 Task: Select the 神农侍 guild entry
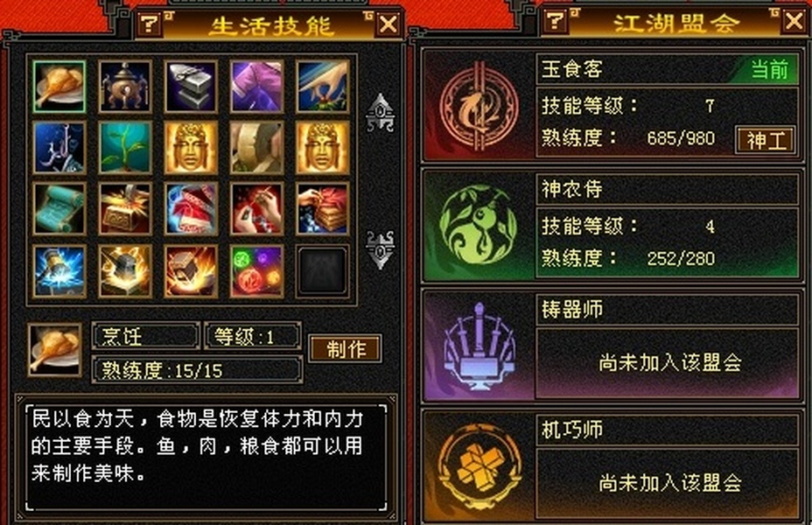tap(611, 226)
